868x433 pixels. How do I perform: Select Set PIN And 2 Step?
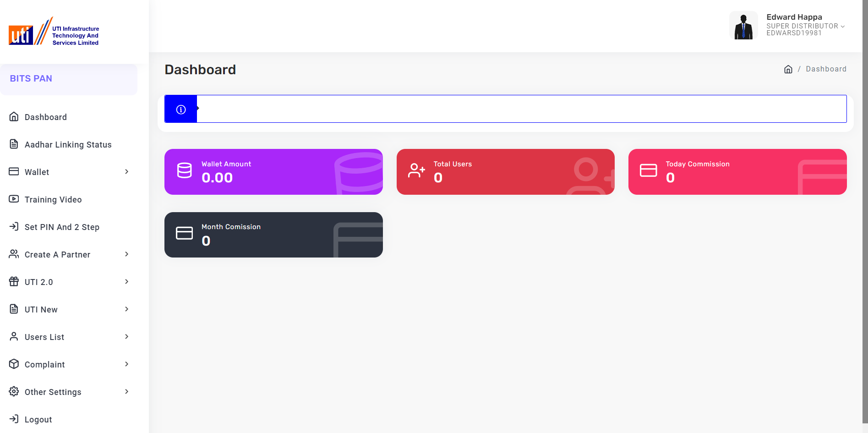[x=62, y=227]
